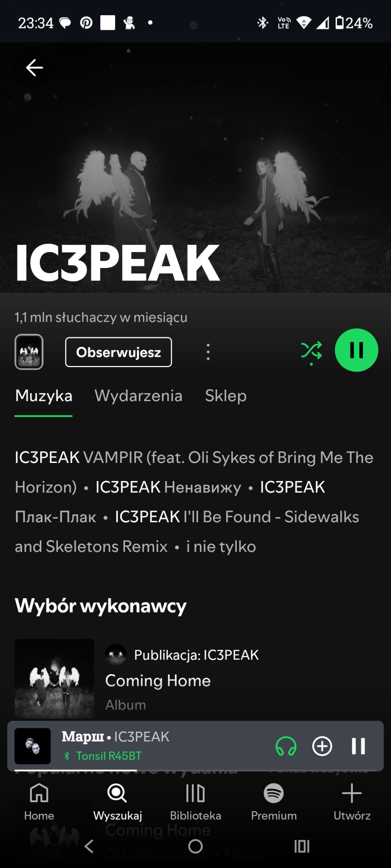
Task: Open the Coming Home album cover
Action: 54,679
